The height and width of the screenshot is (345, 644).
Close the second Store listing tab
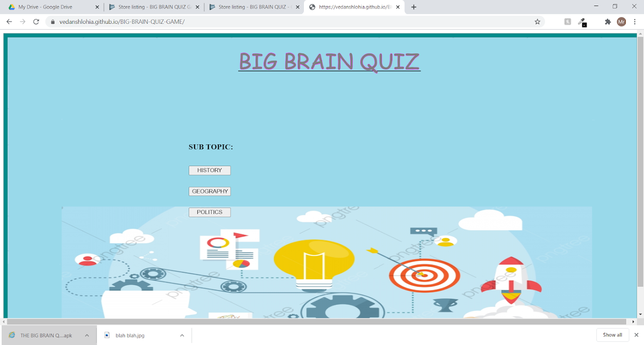pyautogui.click(x=297, y=7)
